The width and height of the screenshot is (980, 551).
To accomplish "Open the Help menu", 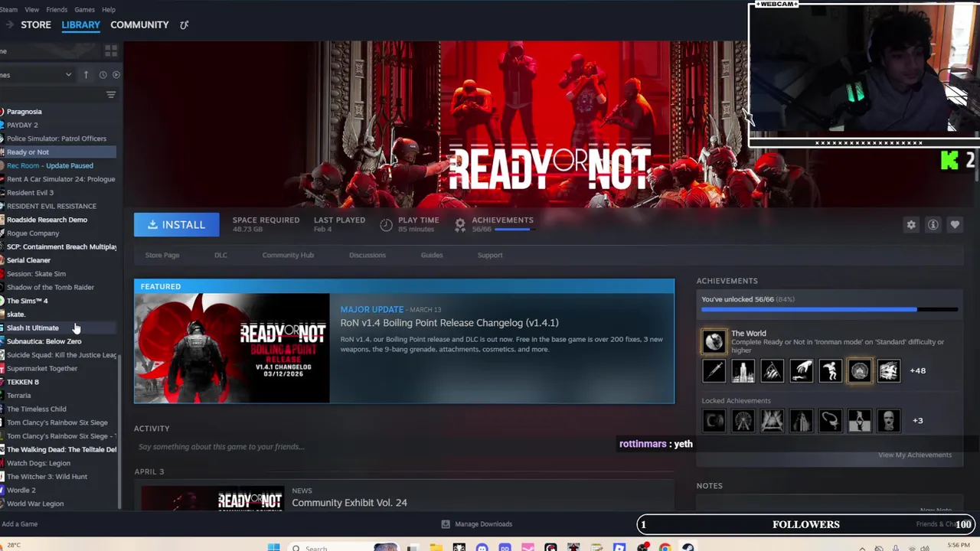I will point(109,9).
